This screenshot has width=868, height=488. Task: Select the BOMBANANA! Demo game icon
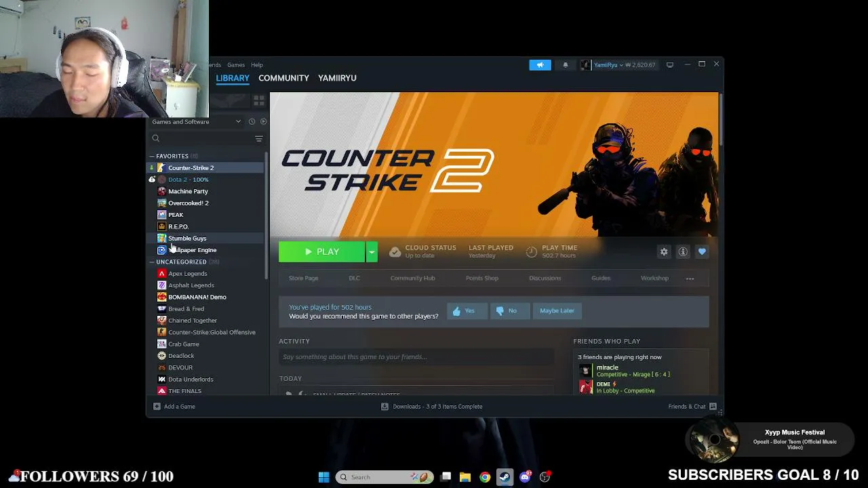(161, 297)
